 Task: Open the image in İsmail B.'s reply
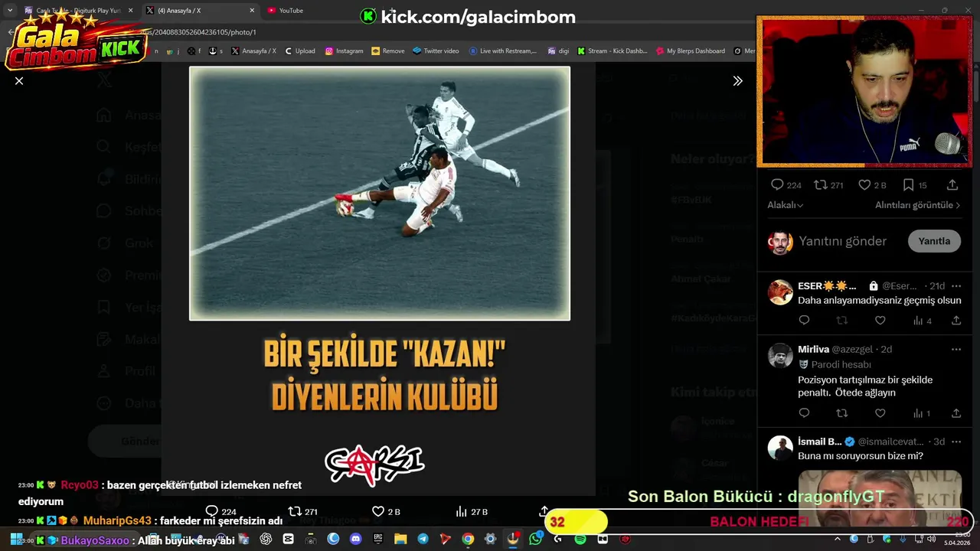pyautogui.click(x=879, y=498)
